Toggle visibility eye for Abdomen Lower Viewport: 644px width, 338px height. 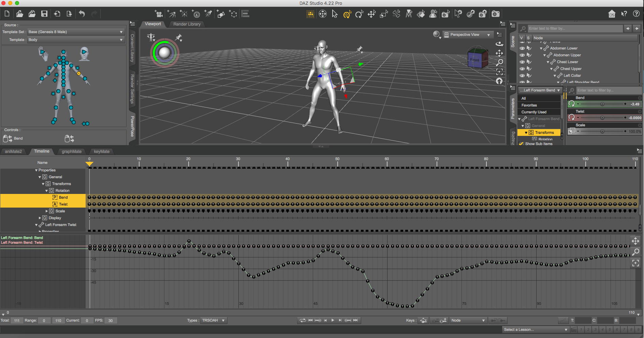pos(522,48)
